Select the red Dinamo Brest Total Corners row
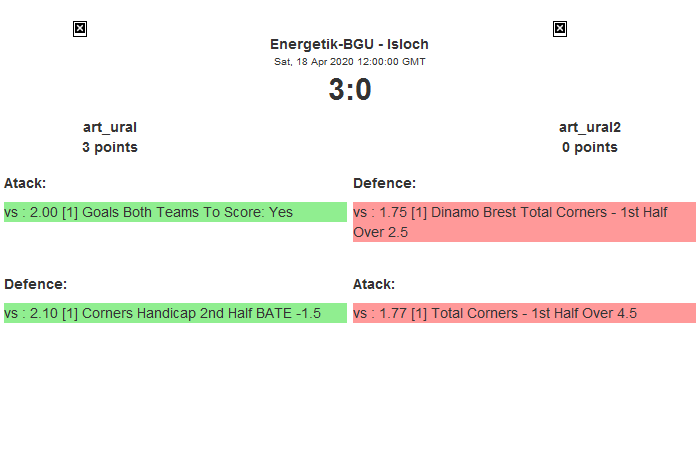Screen dimensions: 700x460 pyautogui.click(x=524, y=222)
